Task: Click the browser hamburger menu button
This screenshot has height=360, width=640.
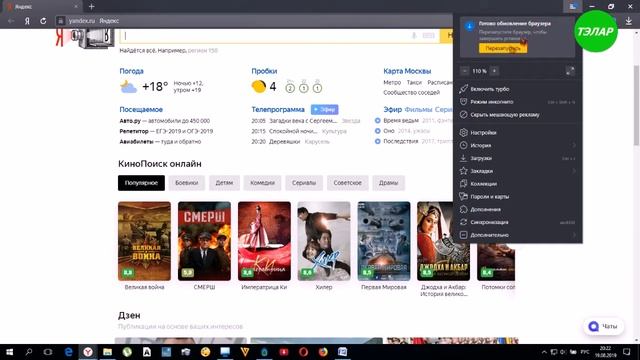Action: pyautogui.click(x=573, y=6)
